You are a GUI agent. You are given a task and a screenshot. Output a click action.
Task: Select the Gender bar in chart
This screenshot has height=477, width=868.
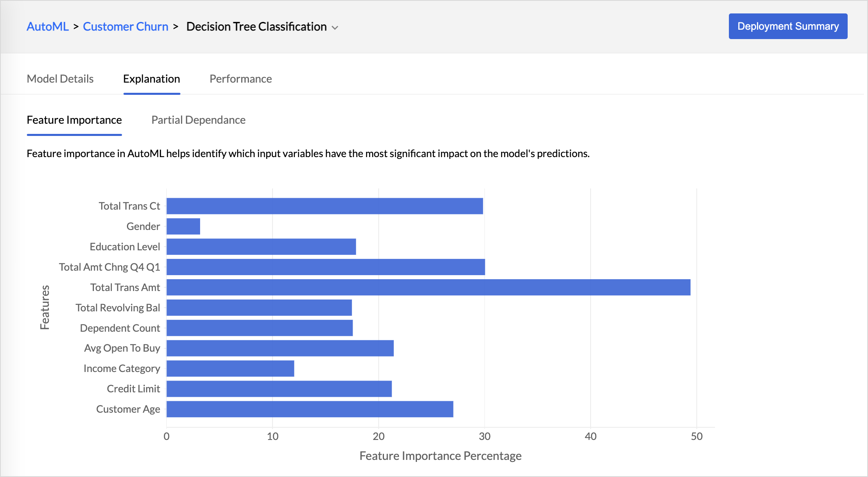183,226
